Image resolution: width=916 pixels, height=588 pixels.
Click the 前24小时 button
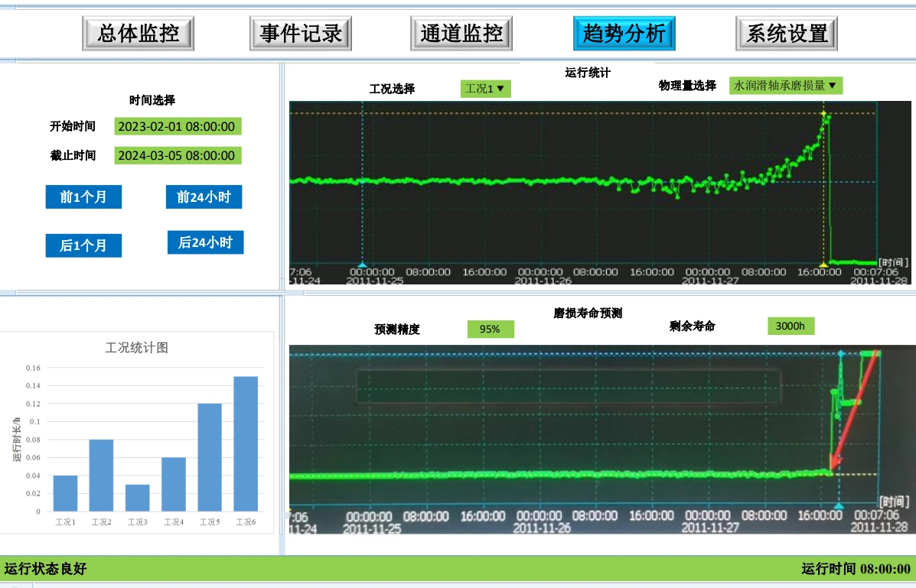coord(204,197)
